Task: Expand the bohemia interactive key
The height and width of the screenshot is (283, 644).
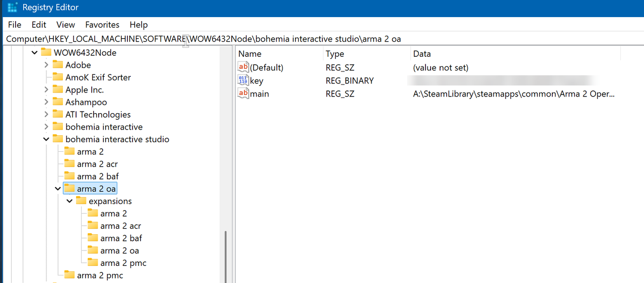Action: (46, 127)
